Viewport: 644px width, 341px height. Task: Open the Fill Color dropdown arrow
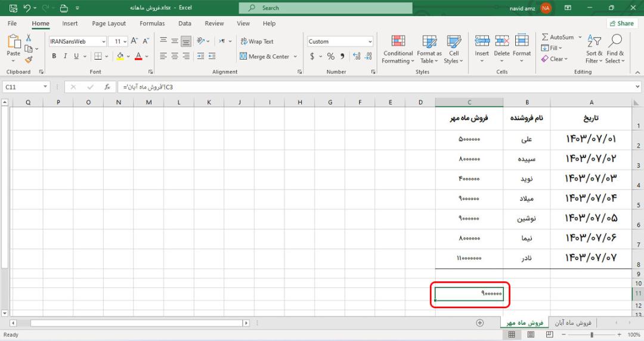[x=128, y=56]
